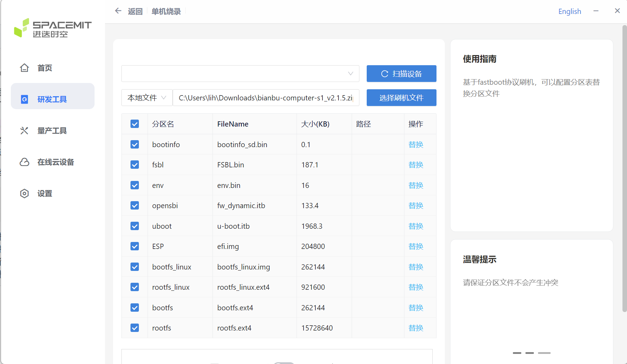The height and width of the screenshot is (364, 627).
Task: Click the settings (设置) hexagon icon
Action: tap(24, 194)
